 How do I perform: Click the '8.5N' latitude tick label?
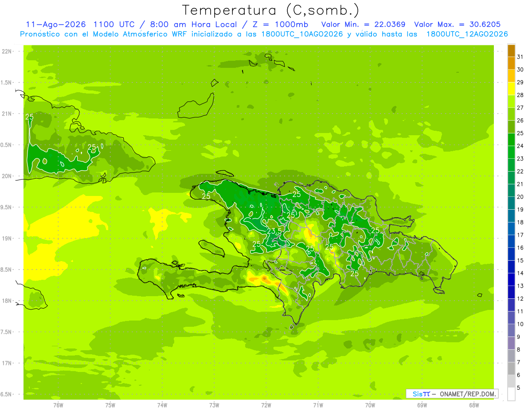click(6, 270)
